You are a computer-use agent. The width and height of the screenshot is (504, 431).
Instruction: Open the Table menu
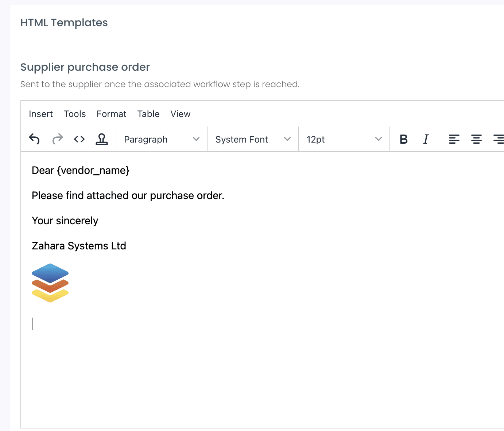pyautogui.click(x=148, y=114)
